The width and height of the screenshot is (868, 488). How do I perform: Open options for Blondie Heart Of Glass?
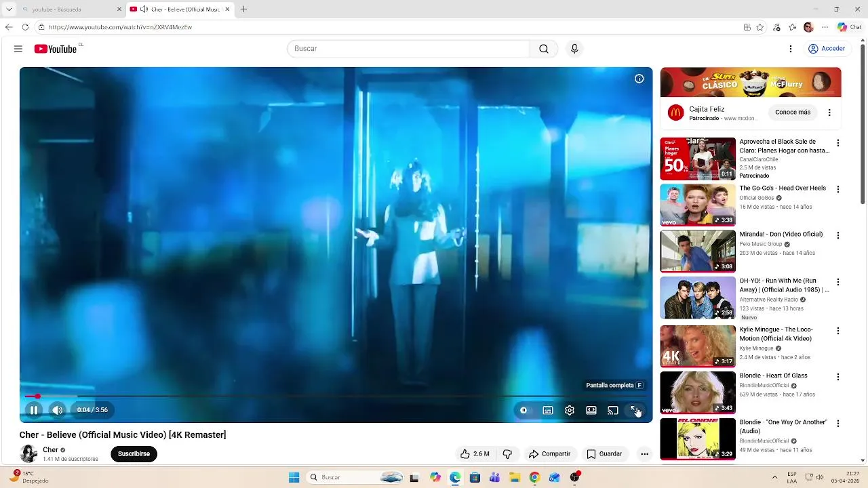(x=838, y=377)
